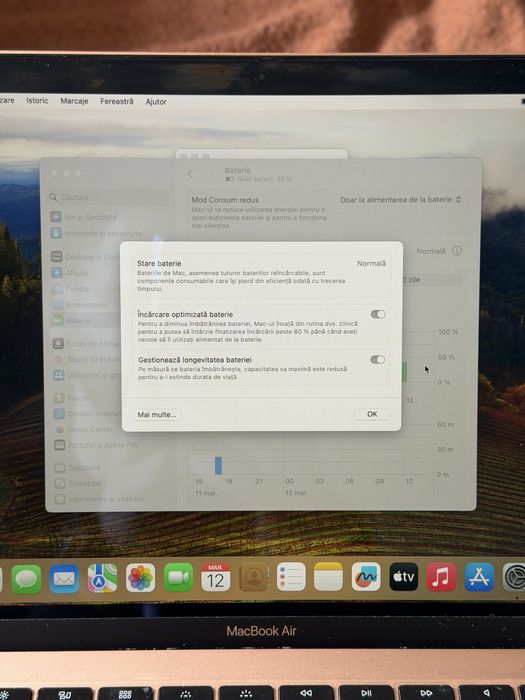Open the Ajutor menu

(156, 102)
